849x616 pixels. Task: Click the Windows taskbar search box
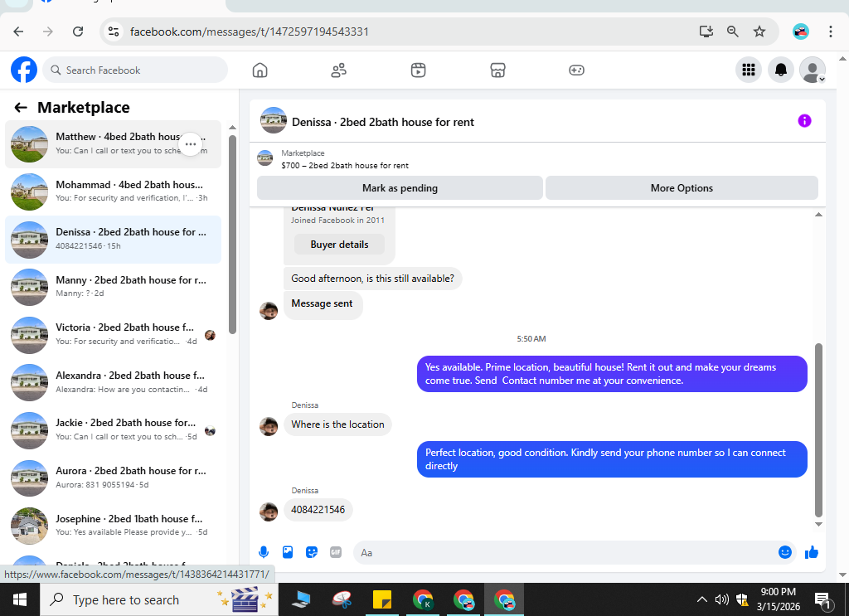click(x=159, y=599)
